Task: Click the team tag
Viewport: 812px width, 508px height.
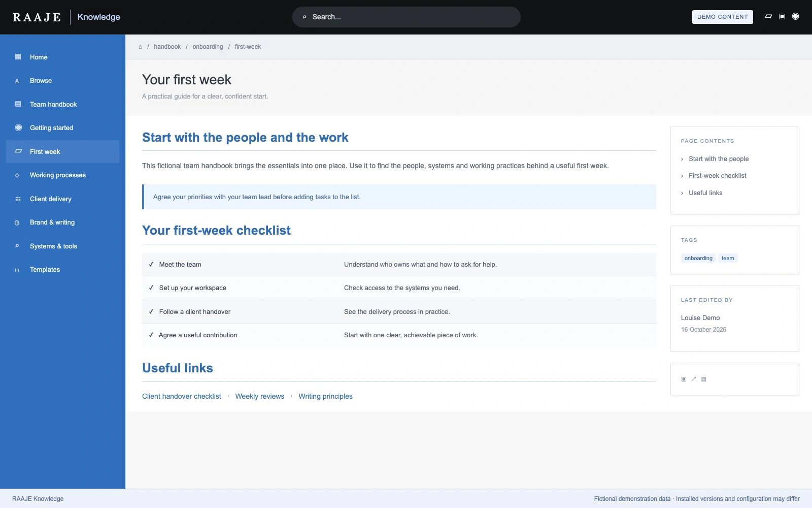Action: 728,258
